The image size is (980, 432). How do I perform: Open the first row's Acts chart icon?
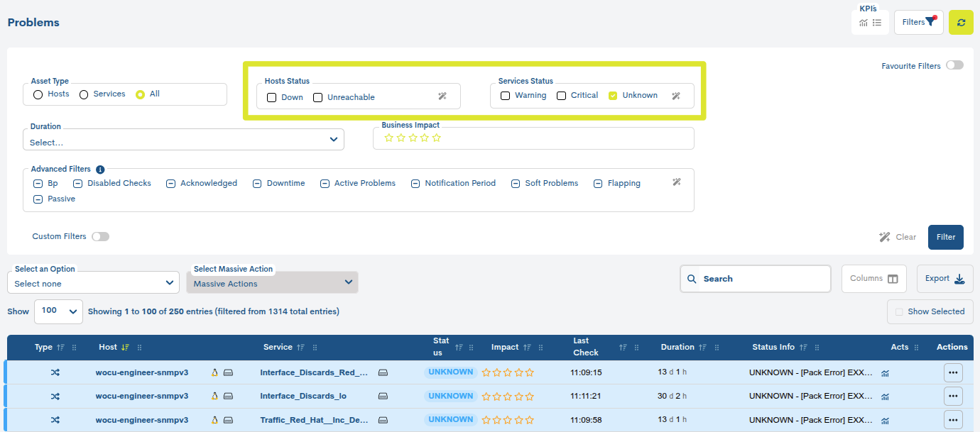(885, 373)
